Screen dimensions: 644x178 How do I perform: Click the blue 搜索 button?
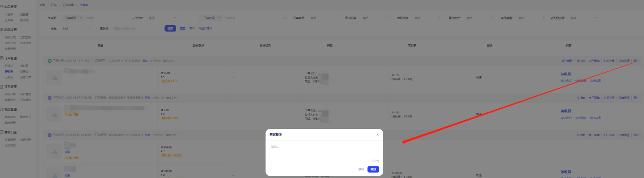click(x=170, y=29)
